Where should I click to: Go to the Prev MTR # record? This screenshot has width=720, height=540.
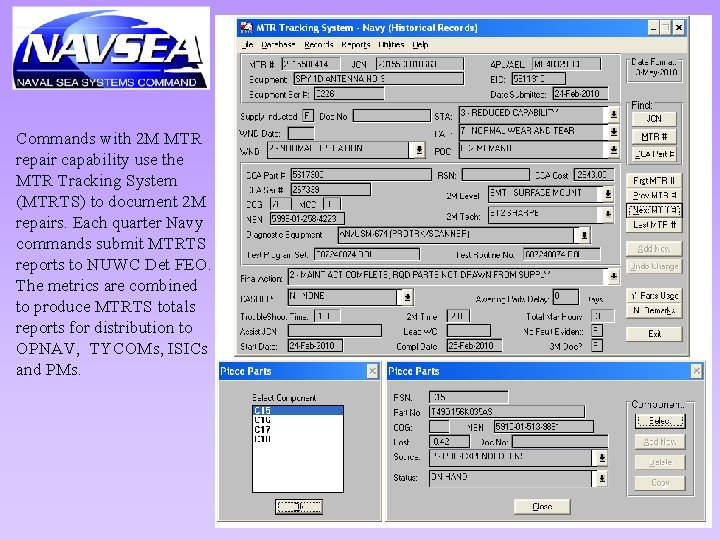(x=654, y=195)
